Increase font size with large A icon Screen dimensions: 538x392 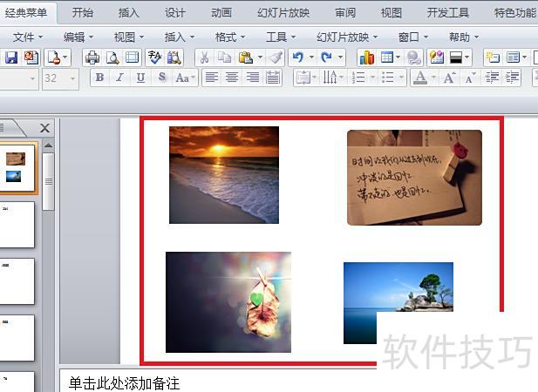tap(450, 78)
